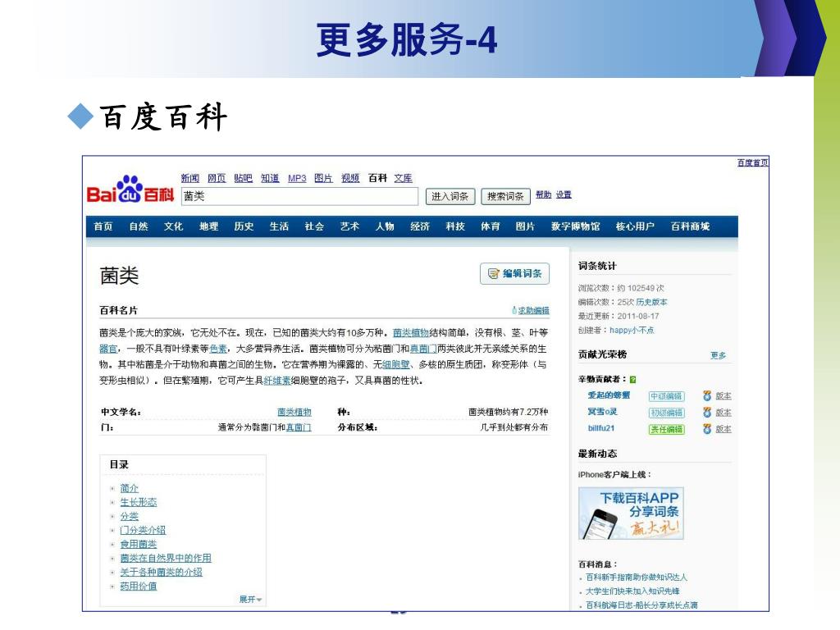Open the 门分类介绍 contents link

point(143,530)
